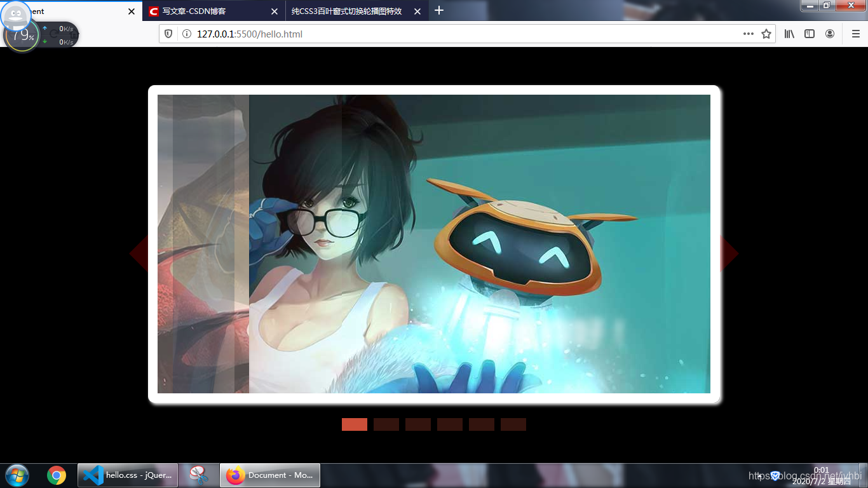The image size is (868, 488).
Task: Open the Snipping Tool taskbar icon
Action: tap(199, 475)
